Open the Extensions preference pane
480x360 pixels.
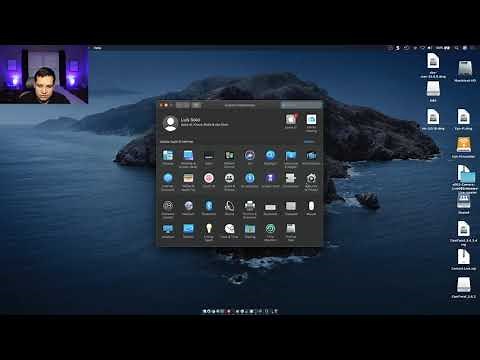point(291,180)
